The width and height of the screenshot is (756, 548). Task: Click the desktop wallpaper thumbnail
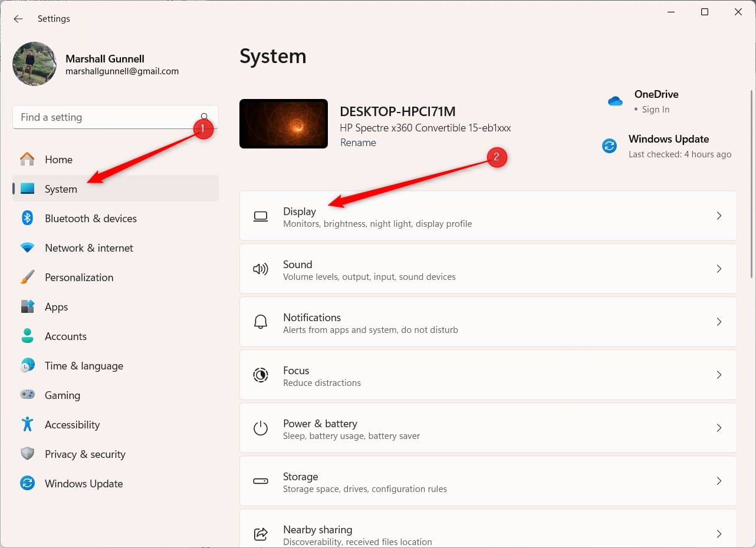pos(284,124)
